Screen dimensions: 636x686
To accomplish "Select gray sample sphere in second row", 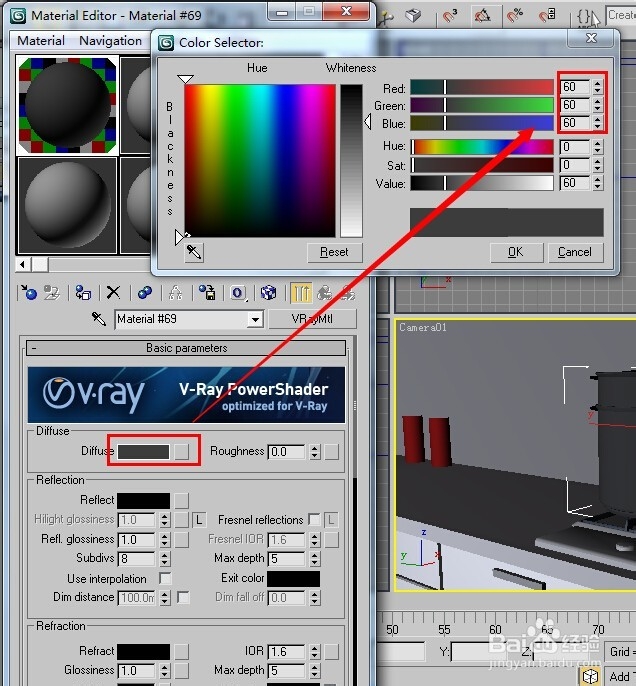I will click(x=67, y=205).
